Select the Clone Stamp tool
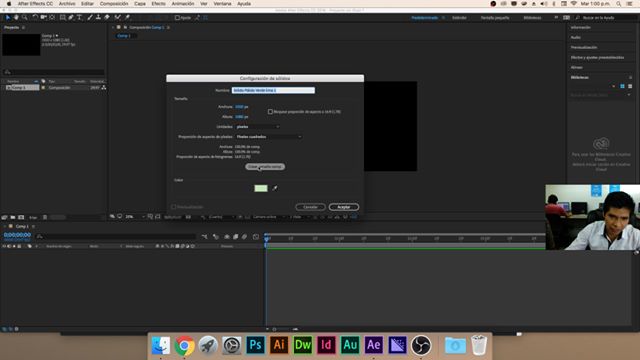This screenshot has width=640, height=360. click(x=98, y=18)
